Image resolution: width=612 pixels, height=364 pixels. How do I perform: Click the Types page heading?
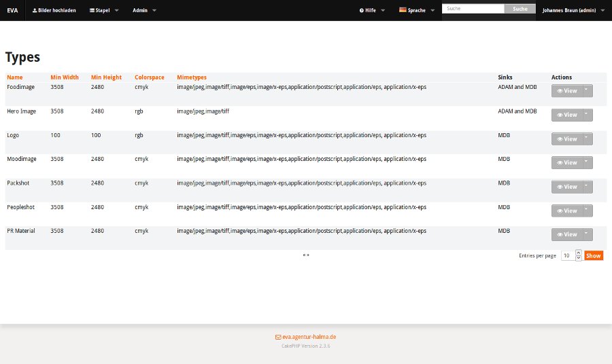[x=22, y=57]
